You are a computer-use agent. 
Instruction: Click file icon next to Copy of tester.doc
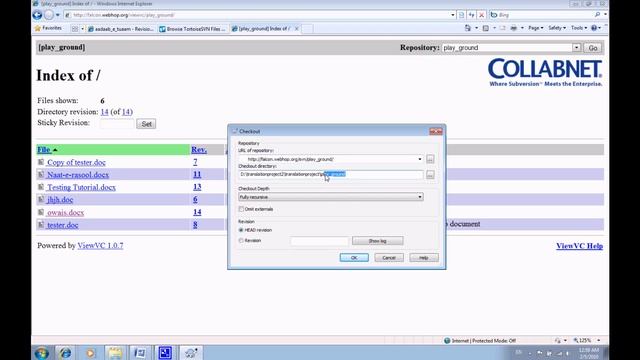[41, 162]
